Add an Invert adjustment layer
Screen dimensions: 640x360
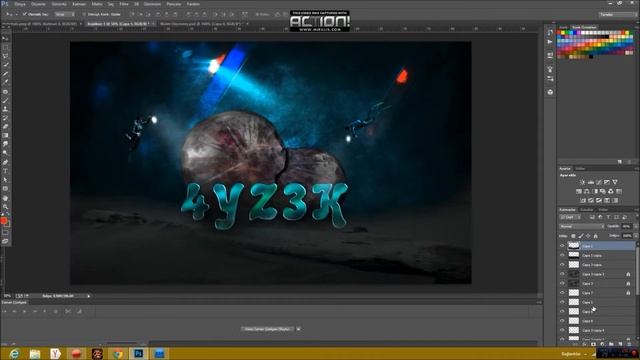click(583, 200)
